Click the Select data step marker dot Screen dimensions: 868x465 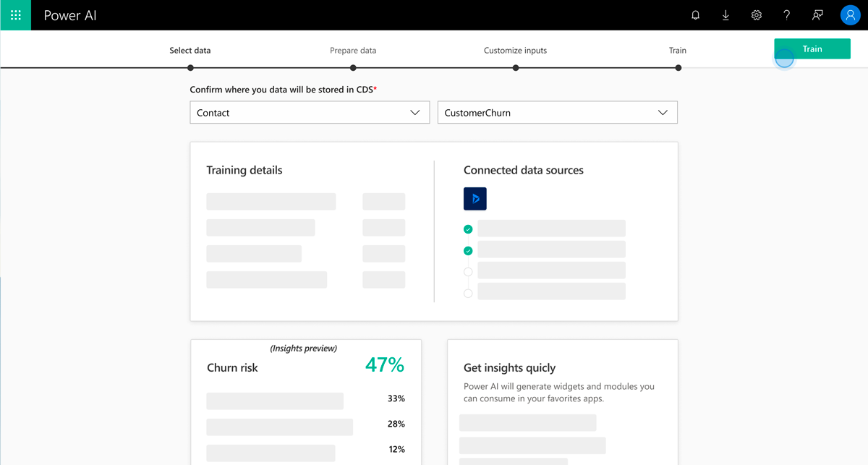click(x=190, y=68)
